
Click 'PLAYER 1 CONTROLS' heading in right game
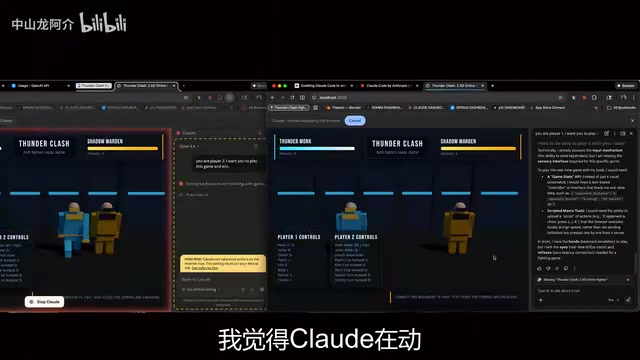[299, 237]
